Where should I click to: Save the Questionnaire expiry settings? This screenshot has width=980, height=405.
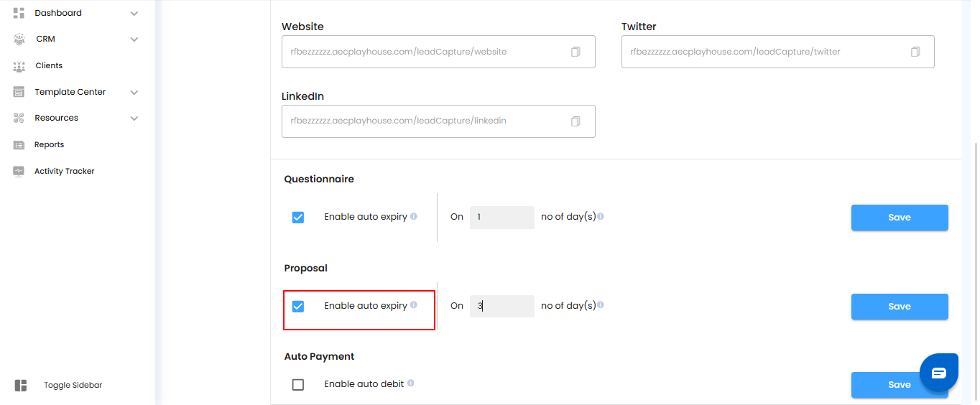click(899, 218)
